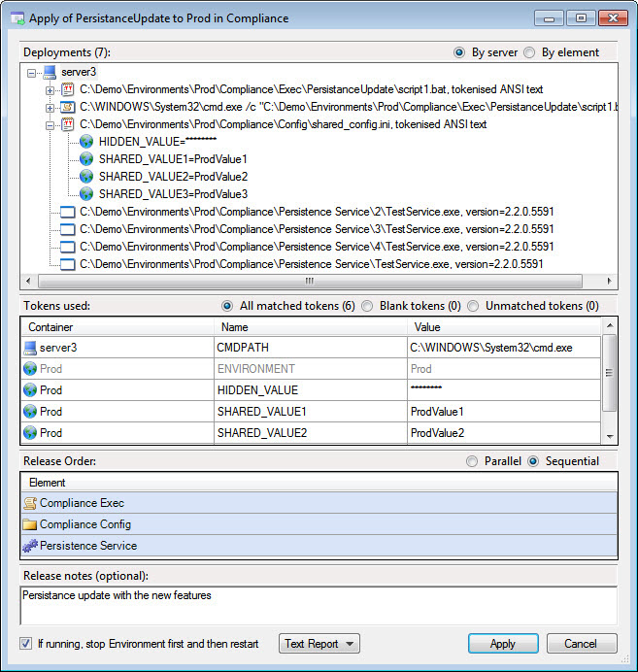638x672 pixels.
Task: Click the SHARED_VALUE2 token name cell
Action: coord(311,433)
